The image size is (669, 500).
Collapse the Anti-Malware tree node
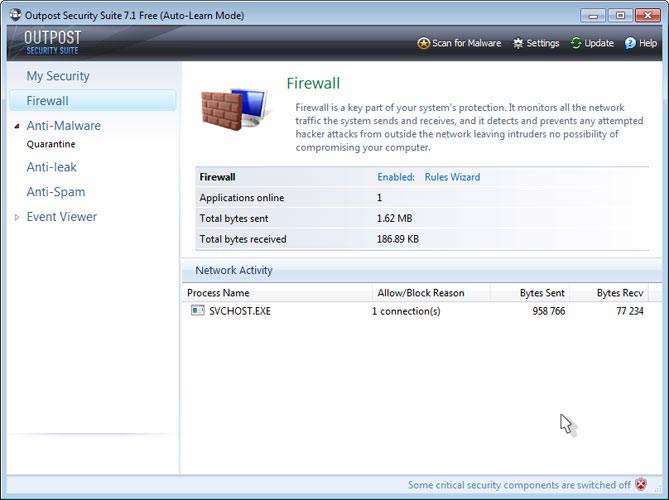[17, 127]
